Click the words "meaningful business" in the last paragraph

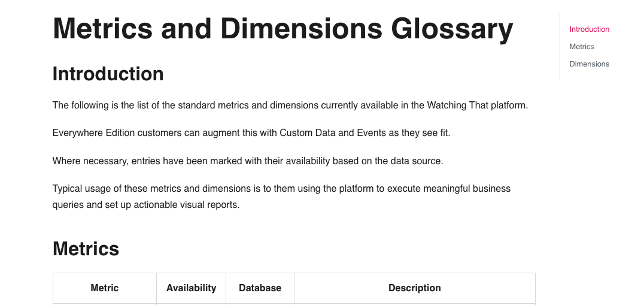pyautogui.click(x=467, y=189)
